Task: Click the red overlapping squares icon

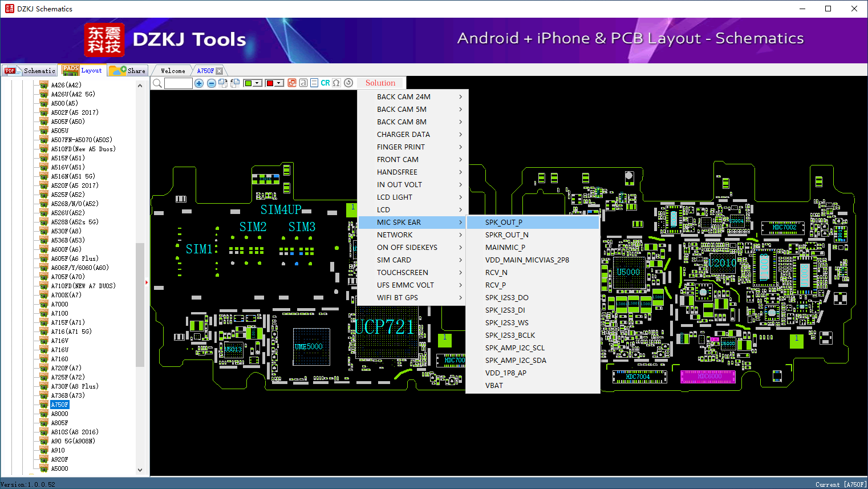Action: click(292, 83)
